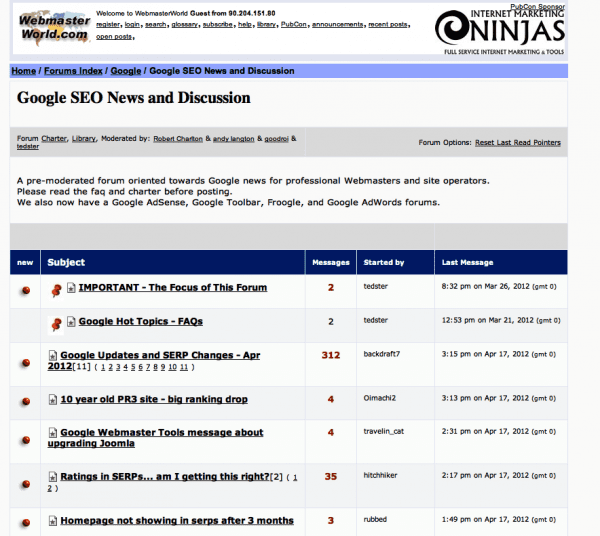Open the recent posts link
The image size is (600, 536).
tap(388, 24)
